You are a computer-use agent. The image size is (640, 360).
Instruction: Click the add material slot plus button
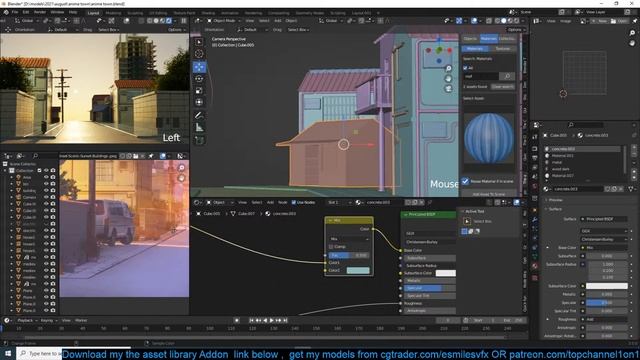[634, 148]
